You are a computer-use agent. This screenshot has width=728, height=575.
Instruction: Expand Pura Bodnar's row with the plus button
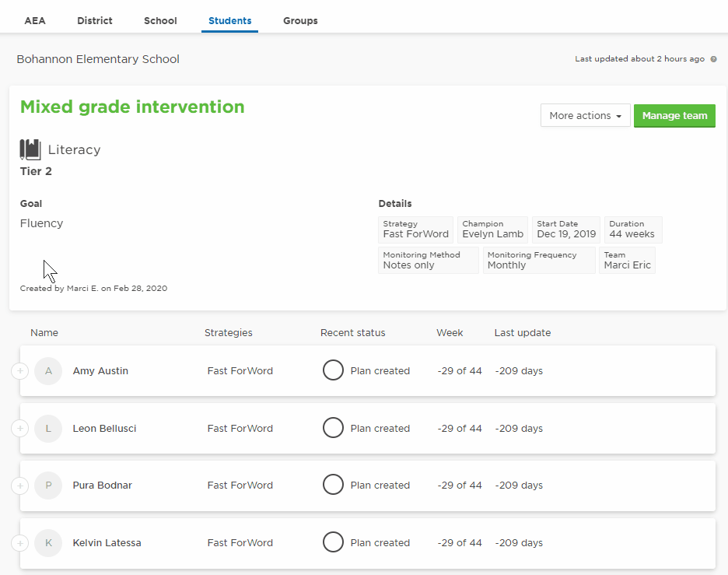tap(20, 486)
